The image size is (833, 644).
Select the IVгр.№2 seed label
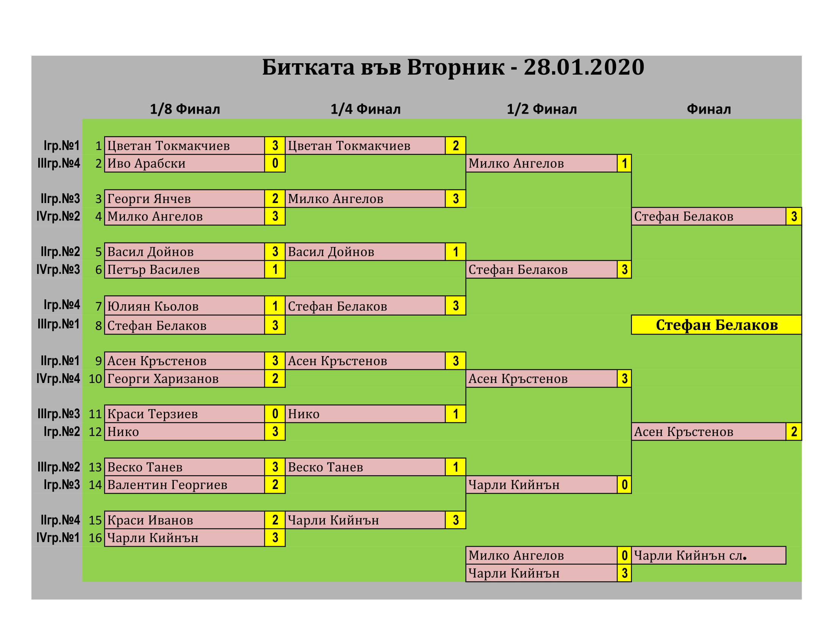point(58,216)
